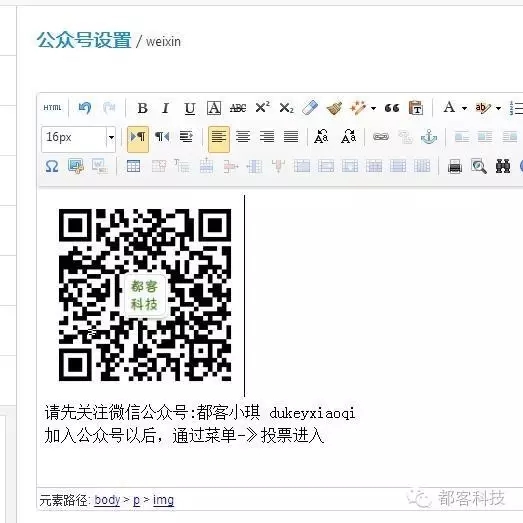Merge selected table cells
The width and height of the screenshot is (523, 523).
(x=302, y=166)
